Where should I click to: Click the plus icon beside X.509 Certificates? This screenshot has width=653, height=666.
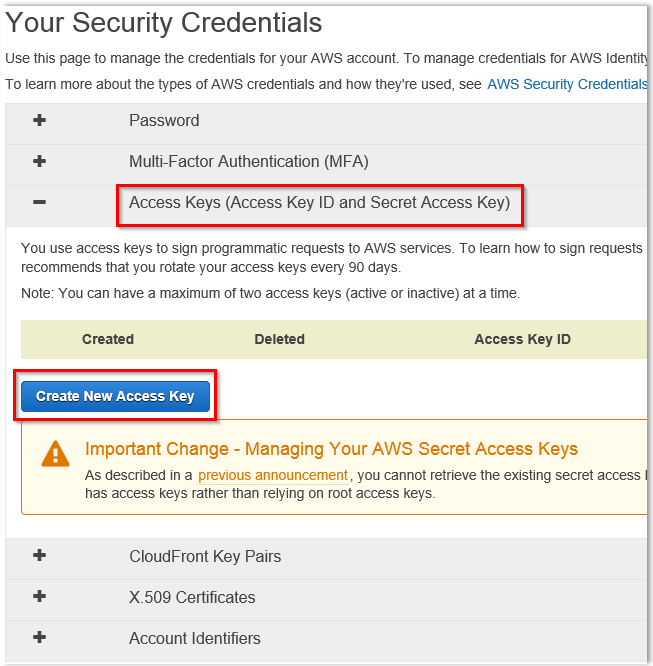pyautogui.click(x=40, y=597)
